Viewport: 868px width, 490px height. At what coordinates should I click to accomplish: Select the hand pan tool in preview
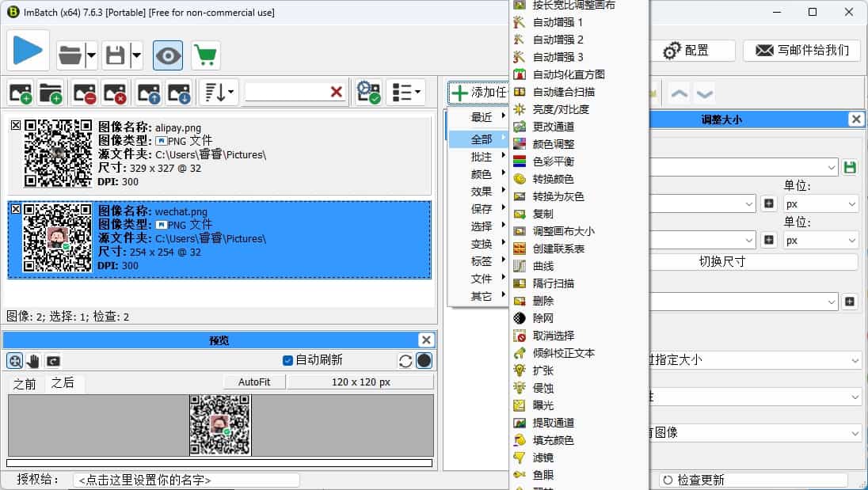[33, 361]
